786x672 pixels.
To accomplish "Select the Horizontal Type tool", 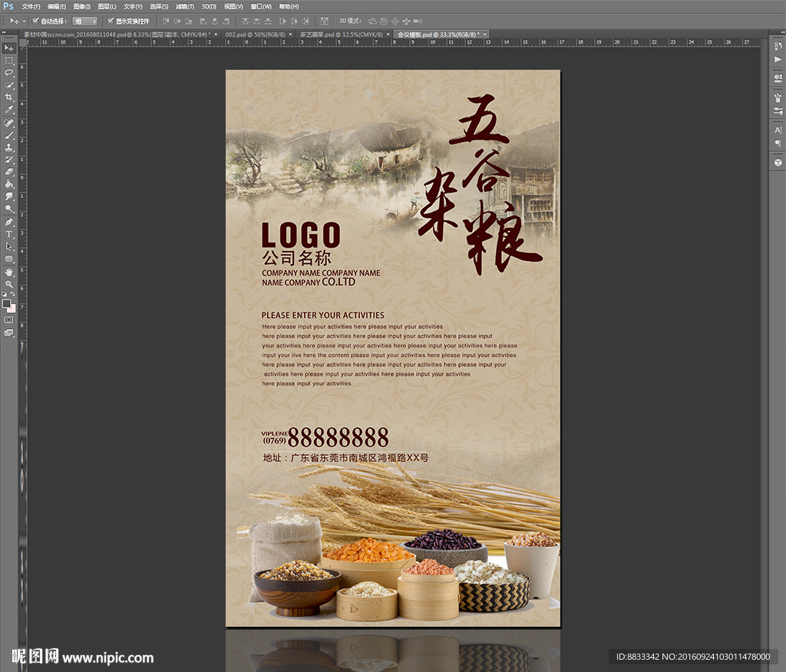I will [x=9, y=234].
